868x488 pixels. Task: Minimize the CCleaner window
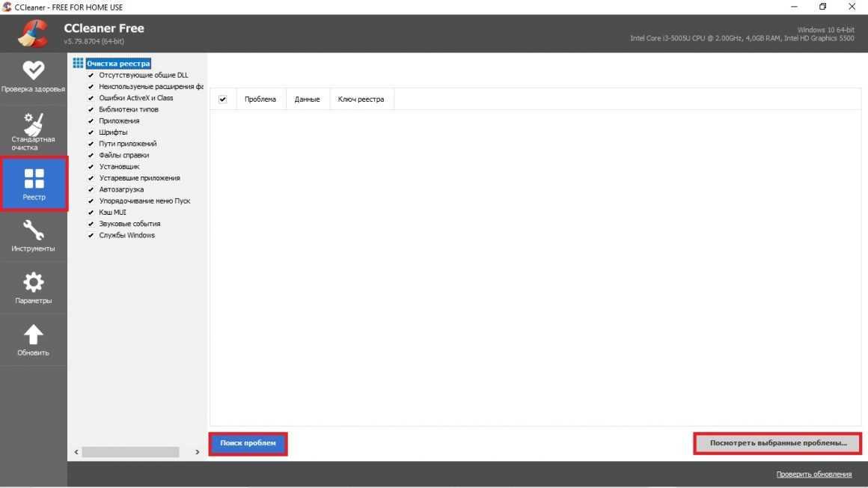pos(795,7)
